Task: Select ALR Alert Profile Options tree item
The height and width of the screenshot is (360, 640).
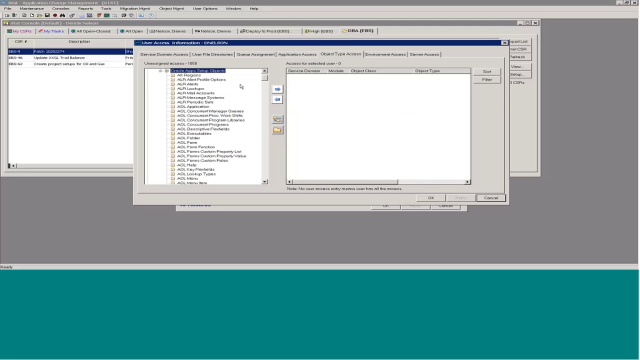Action: 201,80
